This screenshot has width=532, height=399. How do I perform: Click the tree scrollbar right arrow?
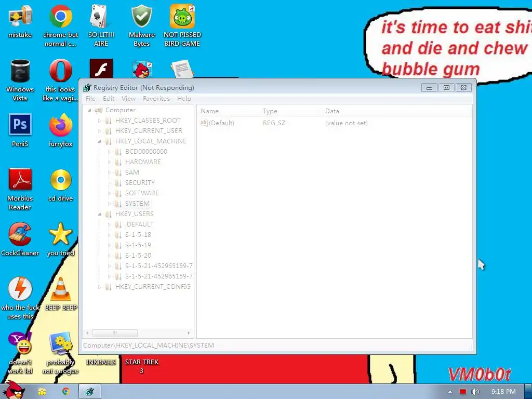(x=189, y=333)
